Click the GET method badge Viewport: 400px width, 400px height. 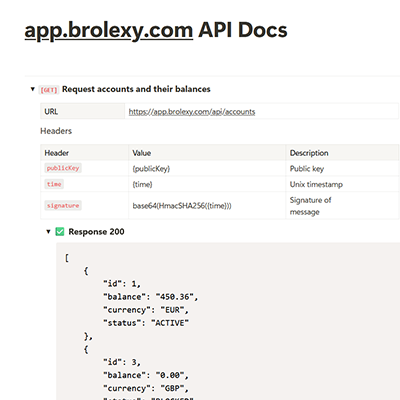pyautogui.click(x=49, y=90)
